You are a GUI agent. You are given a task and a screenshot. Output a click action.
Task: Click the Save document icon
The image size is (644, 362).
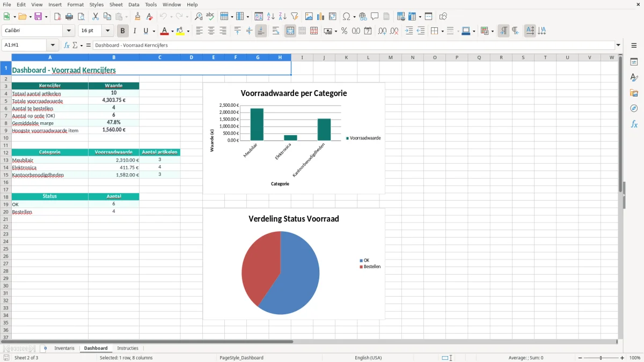point(38,17)
